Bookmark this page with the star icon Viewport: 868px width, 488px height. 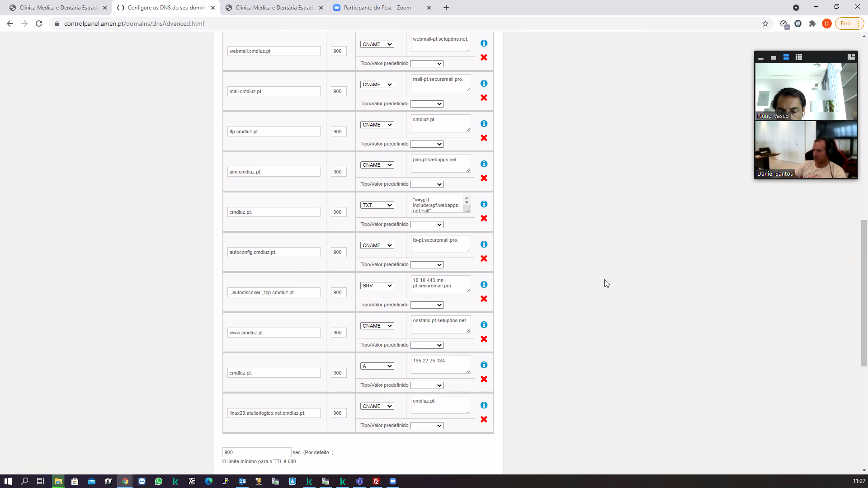765,23
